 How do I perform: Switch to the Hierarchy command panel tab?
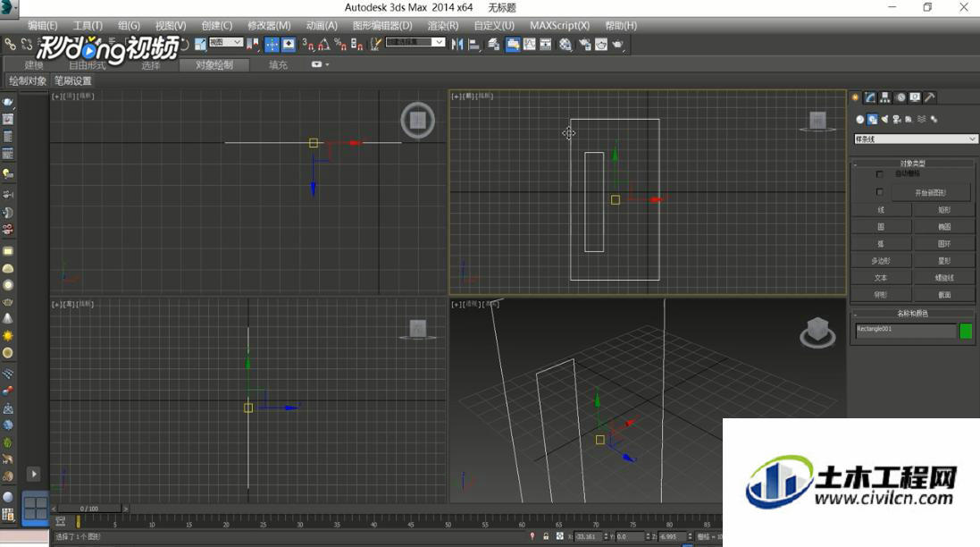885,97
